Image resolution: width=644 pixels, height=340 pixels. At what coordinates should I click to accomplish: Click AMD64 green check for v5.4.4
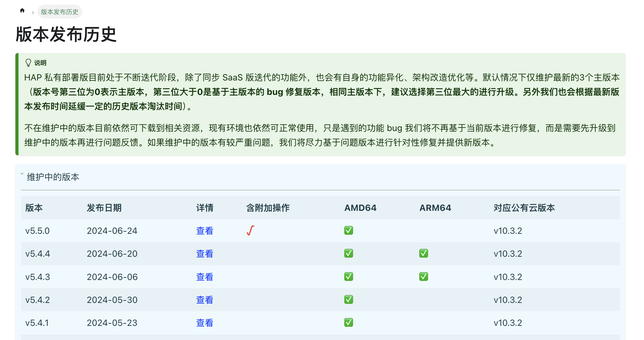[348, 253]
